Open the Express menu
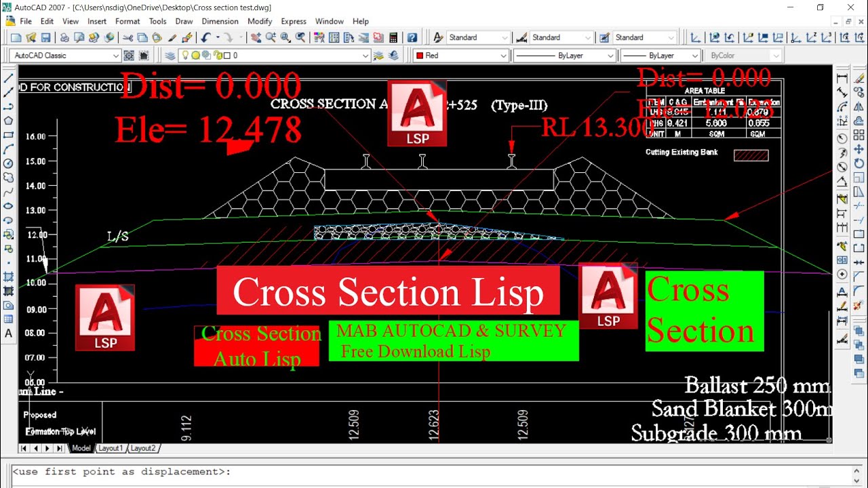Image resolution: width=868 pixels, height=488 pixels. click(x=294, y=22)
